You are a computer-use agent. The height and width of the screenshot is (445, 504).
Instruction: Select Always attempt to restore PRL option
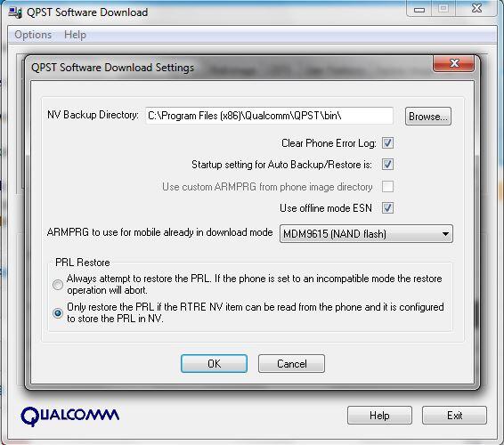58,285
